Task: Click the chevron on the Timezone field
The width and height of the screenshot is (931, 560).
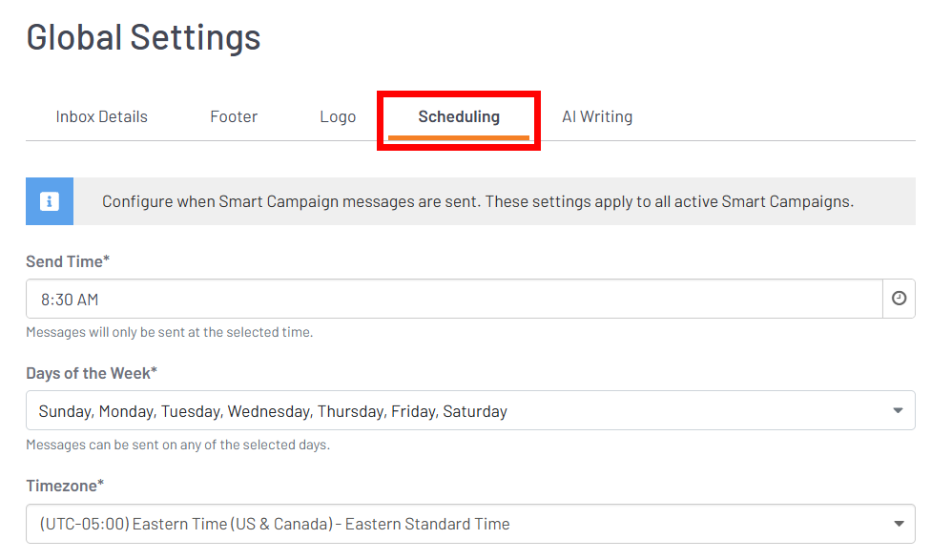Action: click(x=898, y=523)
